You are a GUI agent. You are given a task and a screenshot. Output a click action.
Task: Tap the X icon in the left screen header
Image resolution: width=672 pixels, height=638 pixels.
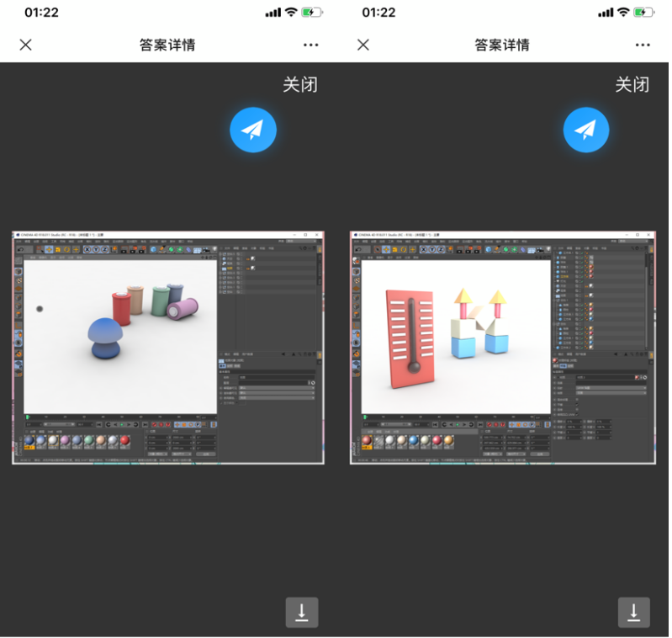click(x=25, y=45)
